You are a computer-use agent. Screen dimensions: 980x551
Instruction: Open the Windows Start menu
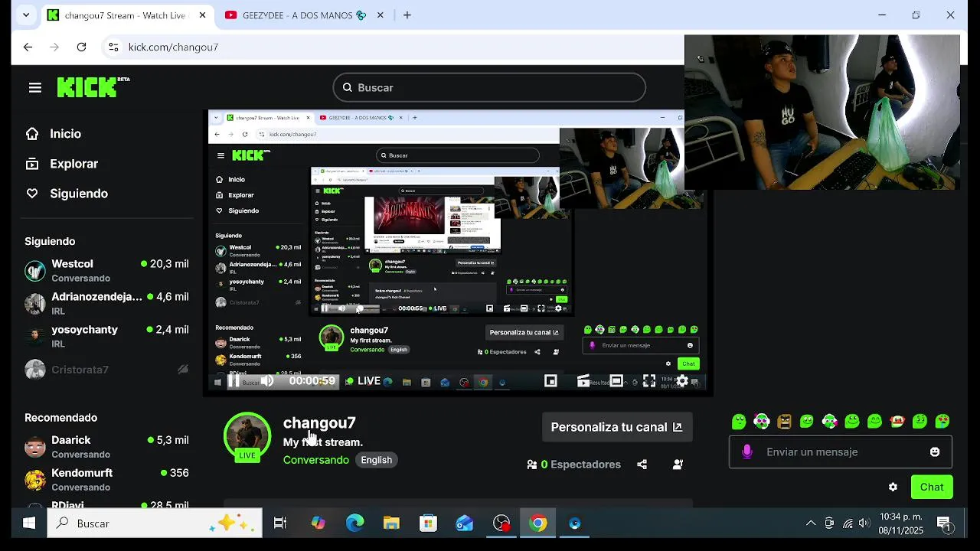coord(28,523)
